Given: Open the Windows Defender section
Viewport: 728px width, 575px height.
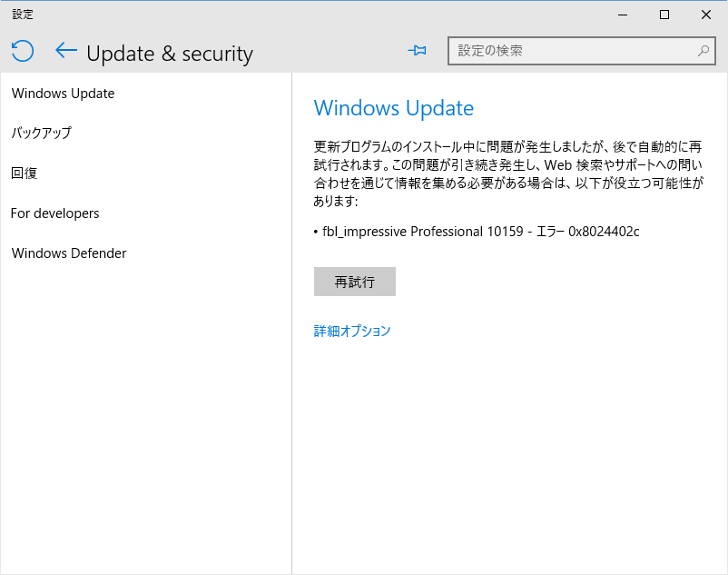Looking at the screenshot, I should pyautogui.click(x=69, y=253).
